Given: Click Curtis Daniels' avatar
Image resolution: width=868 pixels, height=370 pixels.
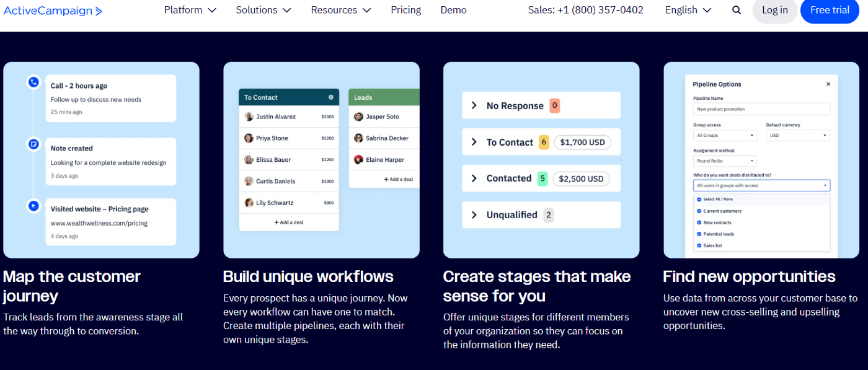Looking at the screenshot, I should (x=249, y=181).
